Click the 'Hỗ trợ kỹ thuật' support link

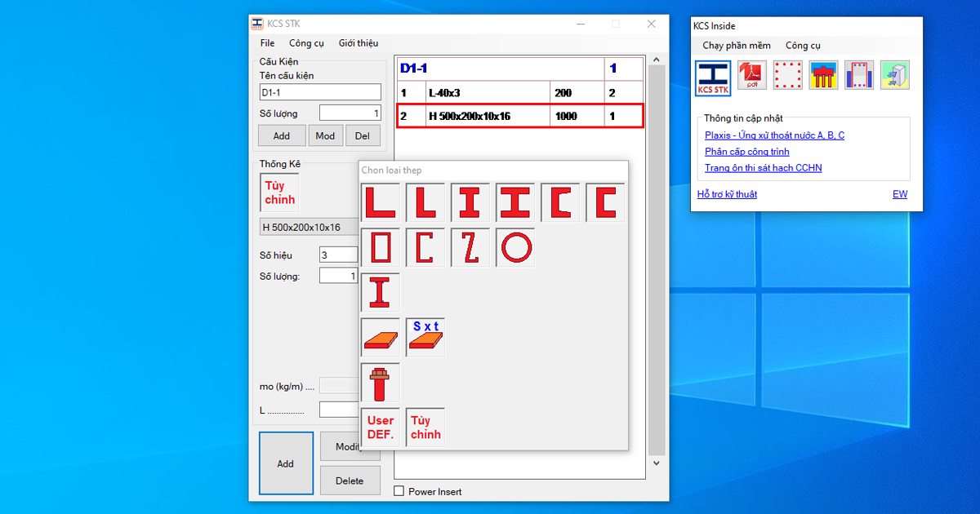pos(727,194)
